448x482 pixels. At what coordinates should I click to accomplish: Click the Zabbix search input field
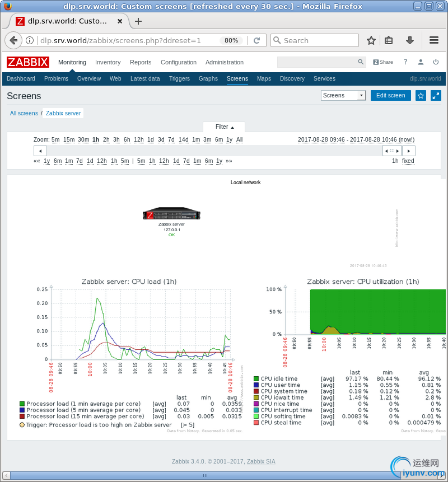click(x=321, y=62)
